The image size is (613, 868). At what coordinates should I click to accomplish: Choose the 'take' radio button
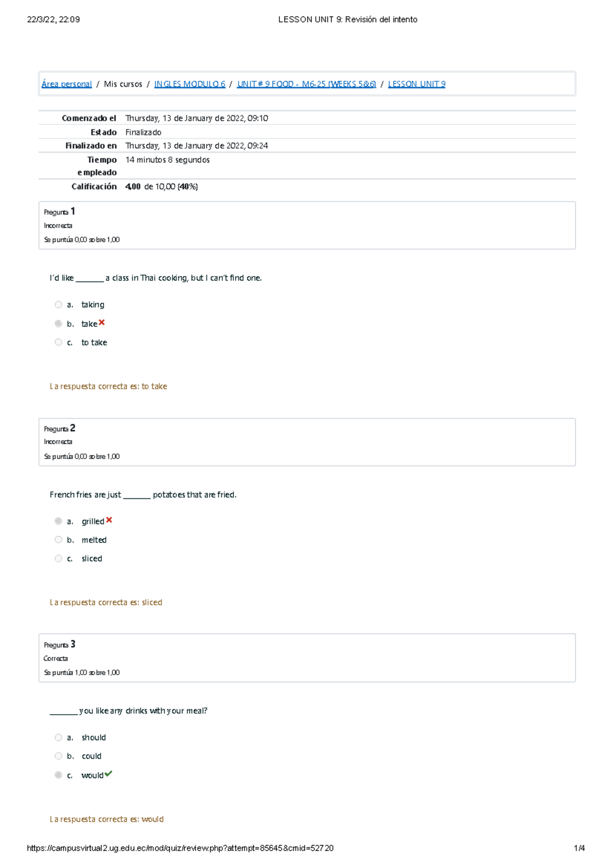[x=58, y=324]
